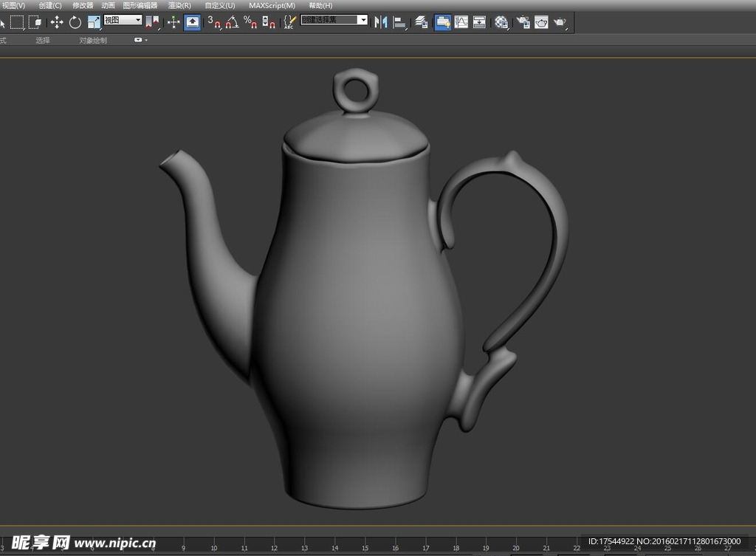Toggle Percent Snap
Screen dimensions: 756x556
[250, 22]
